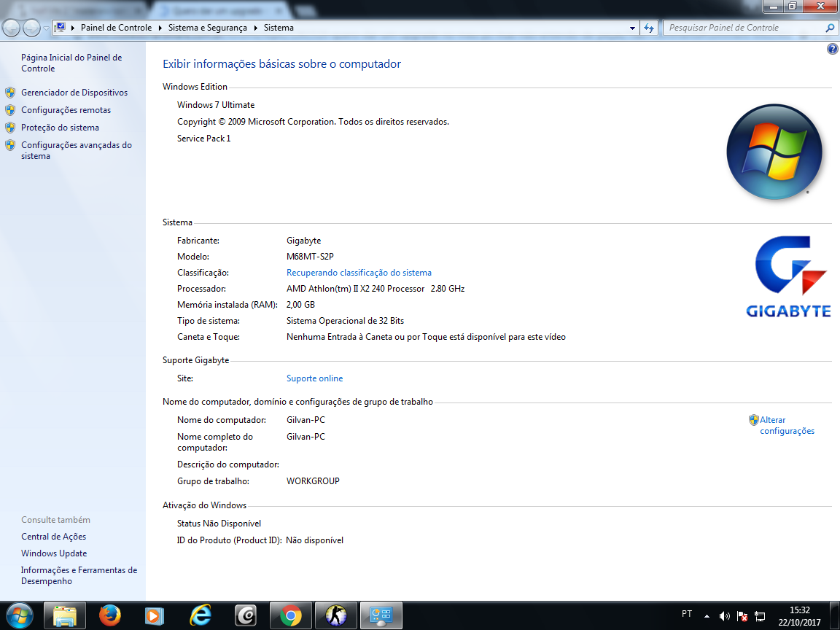Open Windows Explorer from taskbar
840x630 pixels.
coord(64,615)
